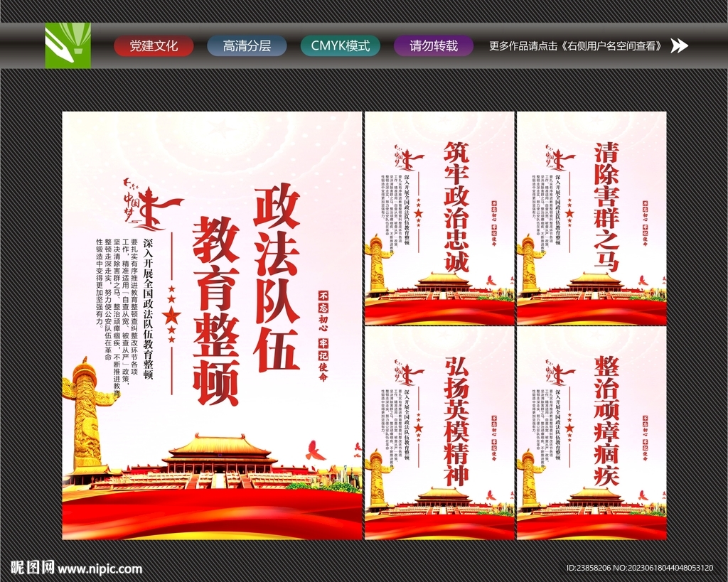The height and width of the screenshot is (582, 728).
Task: Click the white double-arrow icon
Action: point(679,46)
